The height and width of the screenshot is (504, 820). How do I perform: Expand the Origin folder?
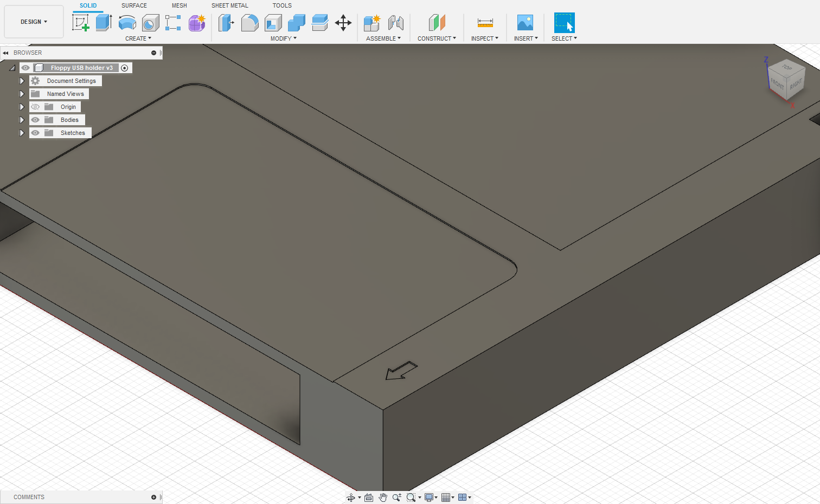tap(22, 107)
